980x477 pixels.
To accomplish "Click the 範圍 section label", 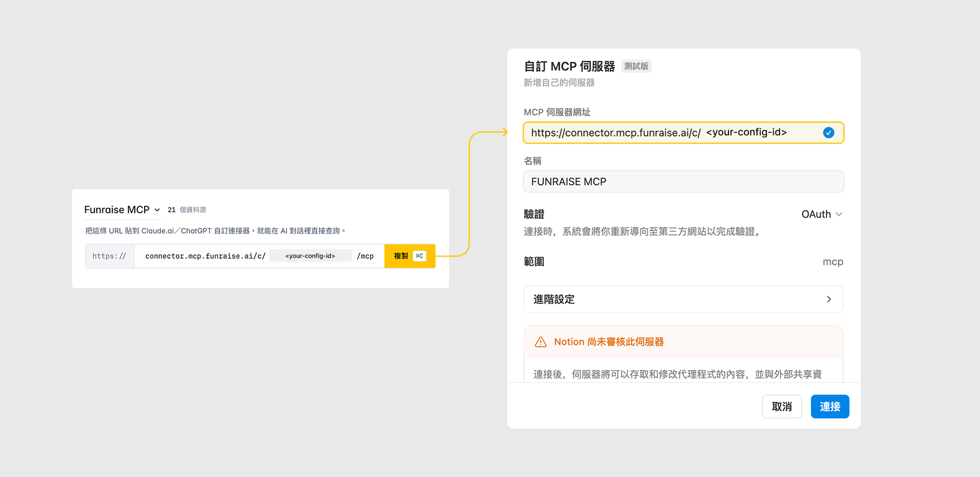I will 534,262.
